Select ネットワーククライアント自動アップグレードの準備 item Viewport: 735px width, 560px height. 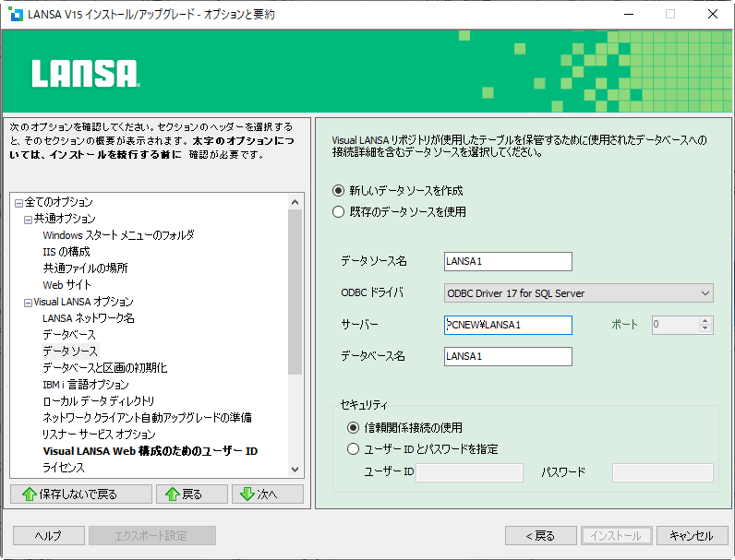[147, 418]
